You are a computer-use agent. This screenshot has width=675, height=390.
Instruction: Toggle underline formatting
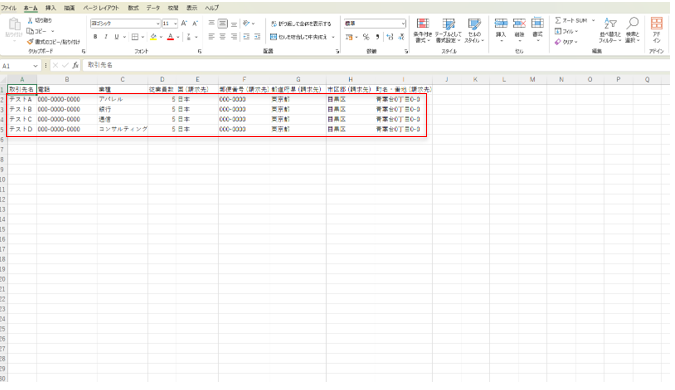116,37
